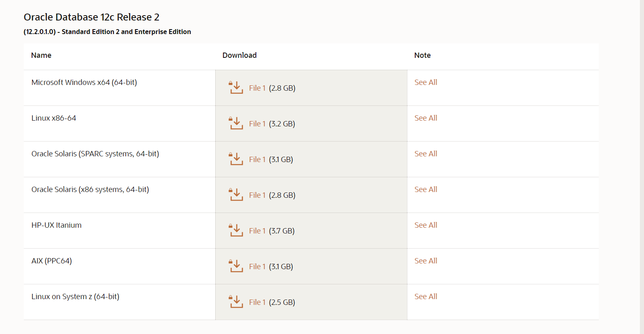644x334 pixels.
Task: Click the Note column header
Action: pyautogui.click(x=422, y=55)
